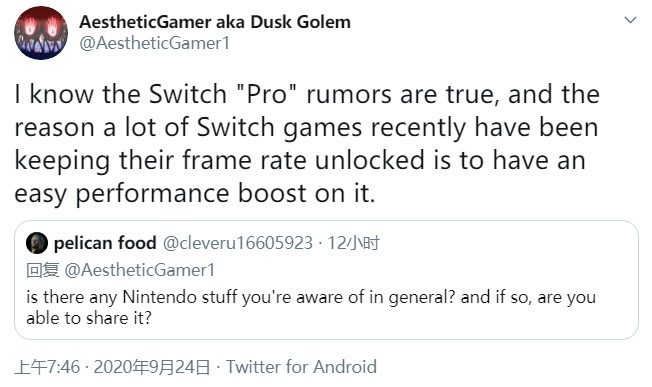652x387 pixels.
Task: Click the @cleveru16605923 handle
Action: click(237, 243)
